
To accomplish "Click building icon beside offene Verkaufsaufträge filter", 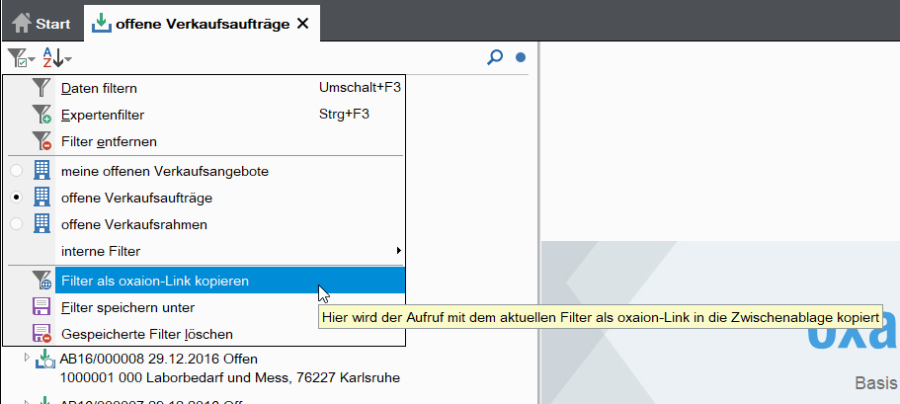I will coord(41,197).
